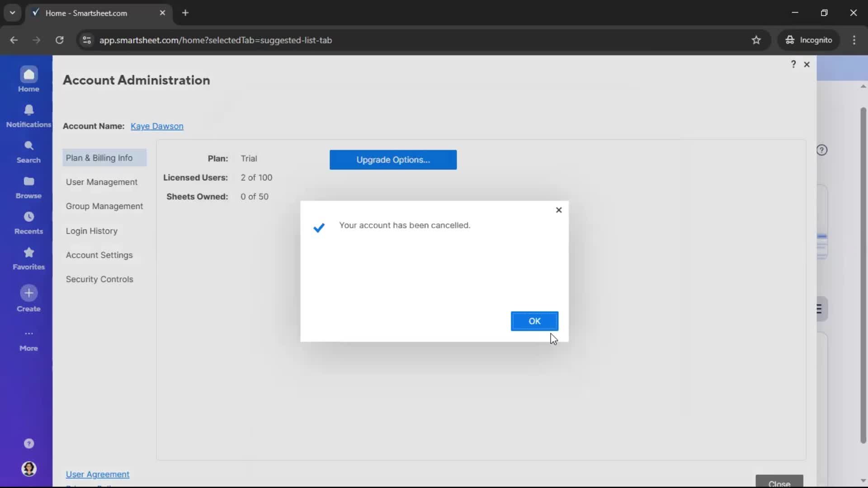This screenshot has width=868, height=488.
Task: Expand the browser tab search dropdown
Action: pos(12,13)
